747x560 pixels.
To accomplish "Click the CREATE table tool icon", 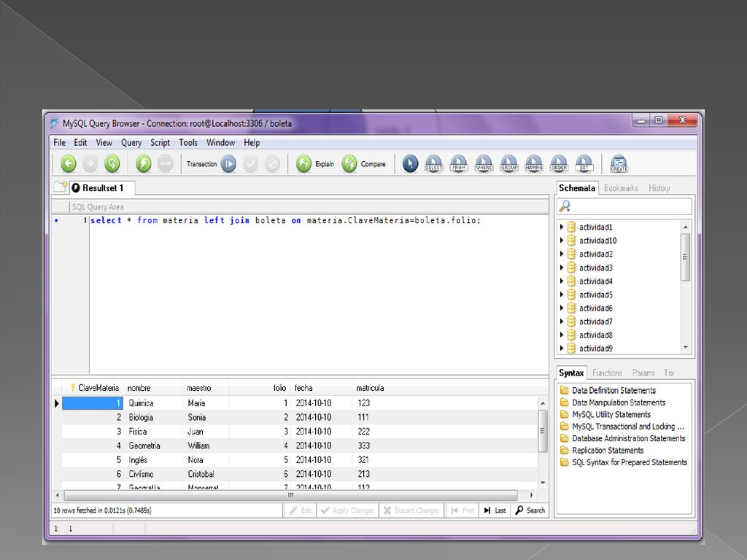I will (x=619, y=164).
